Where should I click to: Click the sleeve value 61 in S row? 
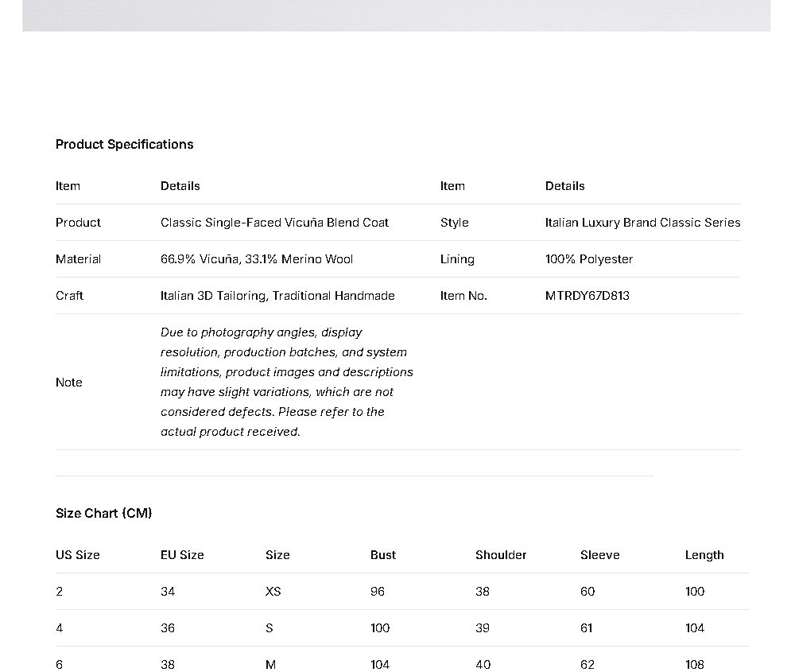tap(586, 628)
